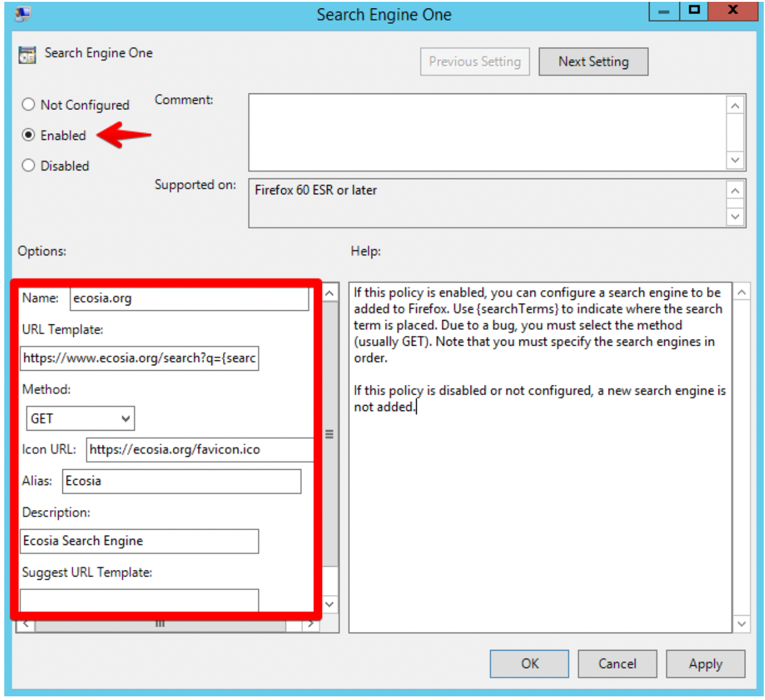Click the Cancel button
This screenshot has height=700, width=765.
[617, 664]
